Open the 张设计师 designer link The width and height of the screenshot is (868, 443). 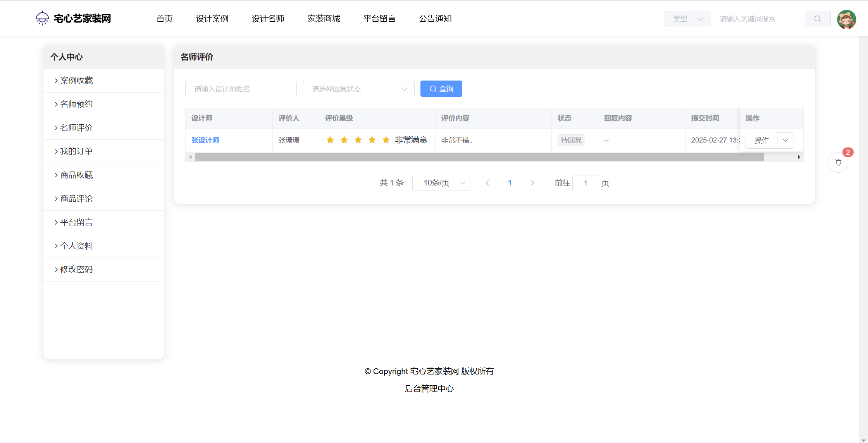[x=205, y=140]
